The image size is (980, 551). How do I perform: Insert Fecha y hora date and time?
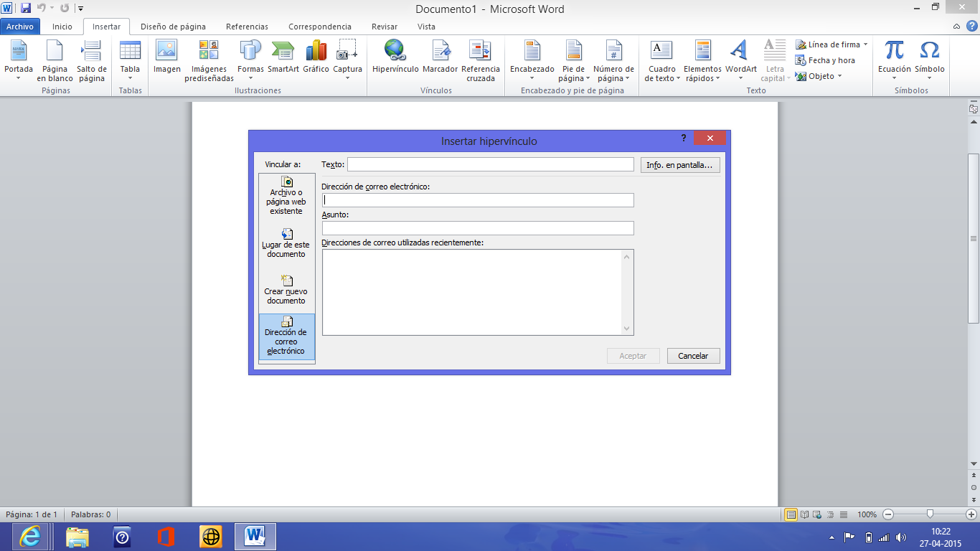tap(826, 60)
